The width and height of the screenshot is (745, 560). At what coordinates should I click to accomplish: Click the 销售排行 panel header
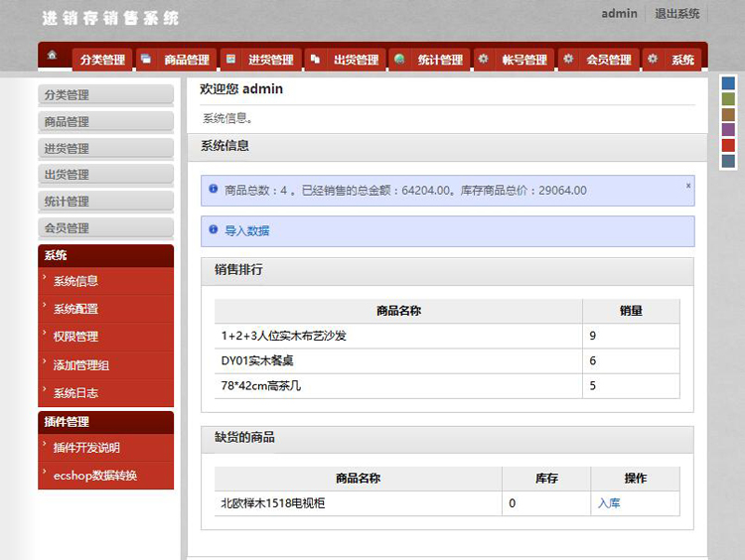tap(447, 271)
